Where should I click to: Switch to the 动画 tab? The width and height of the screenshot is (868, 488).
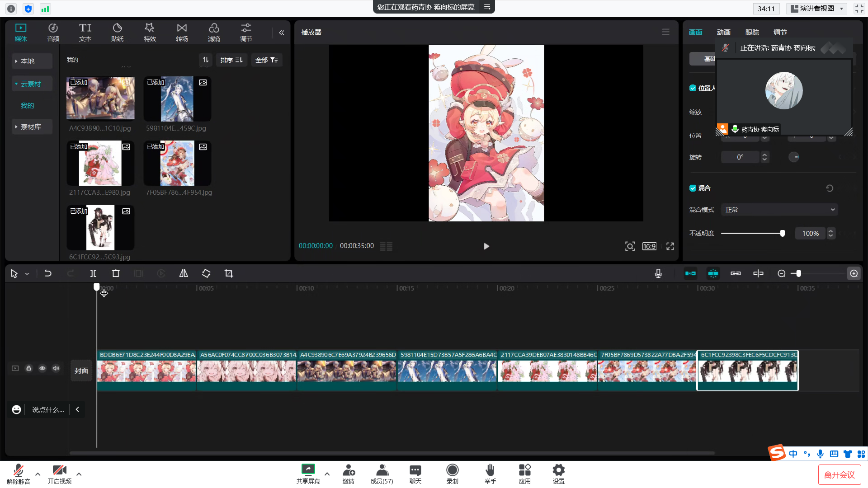[723, 33]
